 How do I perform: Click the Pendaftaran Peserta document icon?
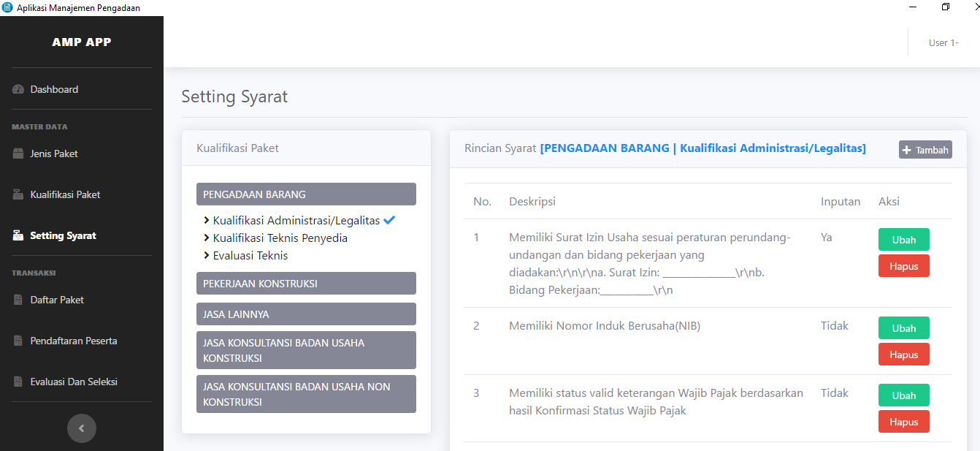pos(18,341)
